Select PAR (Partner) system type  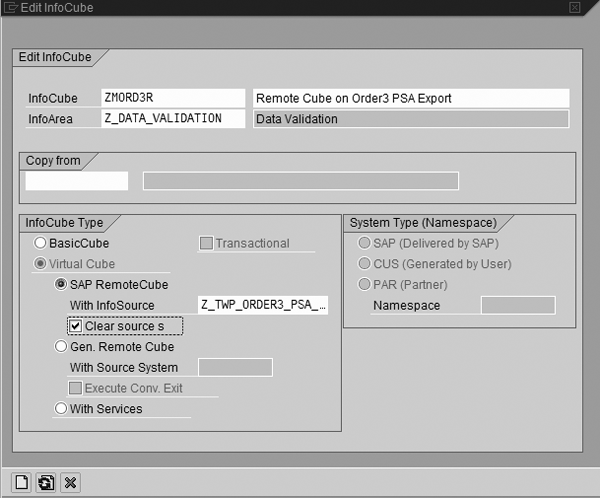pos(366,285)
